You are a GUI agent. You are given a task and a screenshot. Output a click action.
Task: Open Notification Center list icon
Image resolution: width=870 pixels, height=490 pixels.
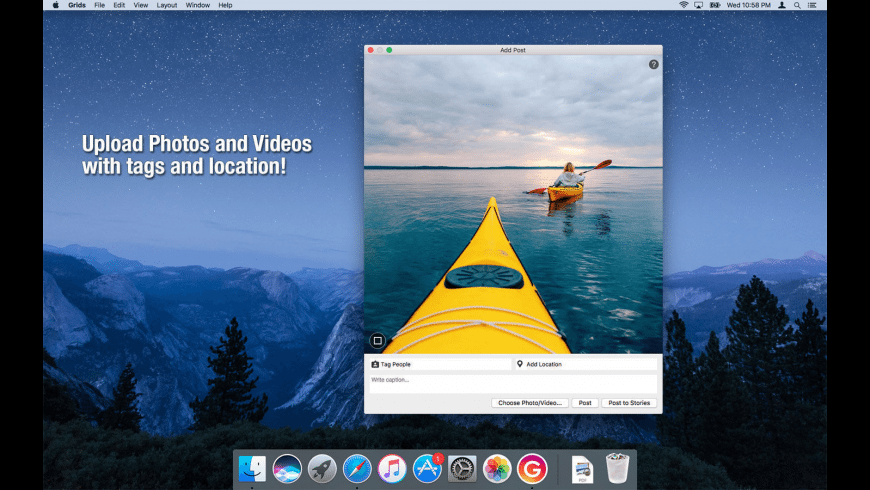click(x=812, y=5)
